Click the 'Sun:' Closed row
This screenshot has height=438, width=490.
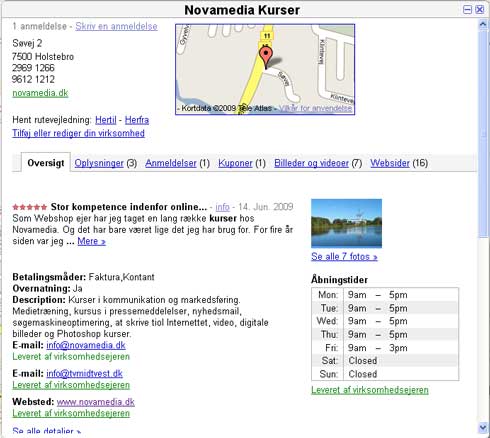pos(385,374)
